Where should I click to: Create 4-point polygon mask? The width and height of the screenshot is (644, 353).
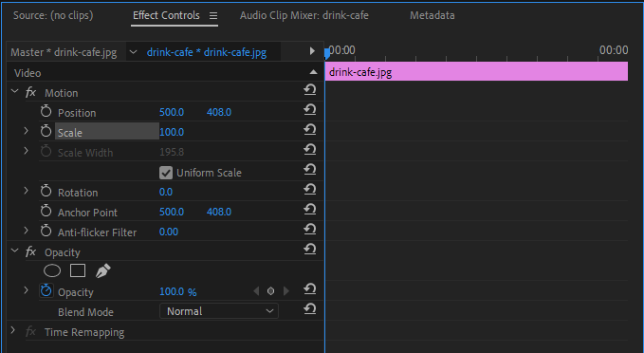point(78,270)
